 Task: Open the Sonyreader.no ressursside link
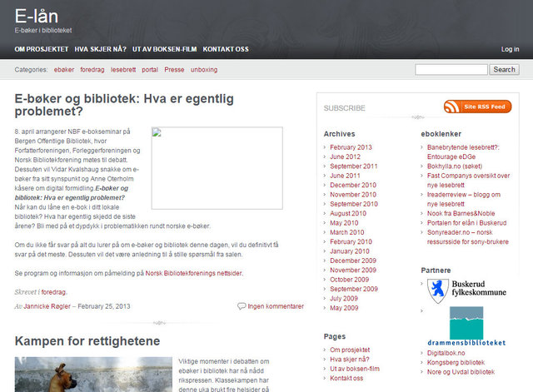468,237
